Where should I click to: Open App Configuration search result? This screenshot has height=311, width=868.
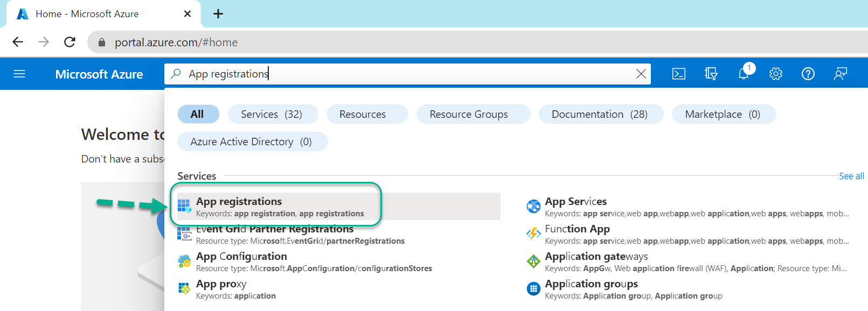coord(339,261)
